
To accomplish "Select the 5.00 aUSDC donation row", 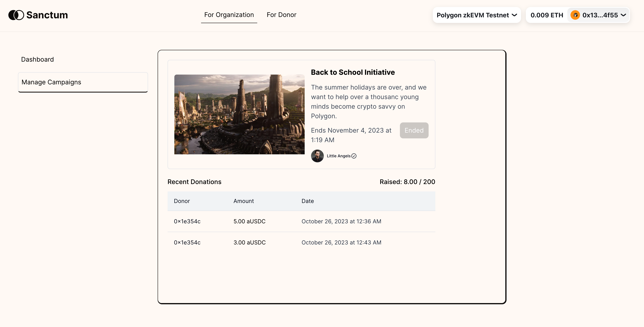I will pos(300,221).
